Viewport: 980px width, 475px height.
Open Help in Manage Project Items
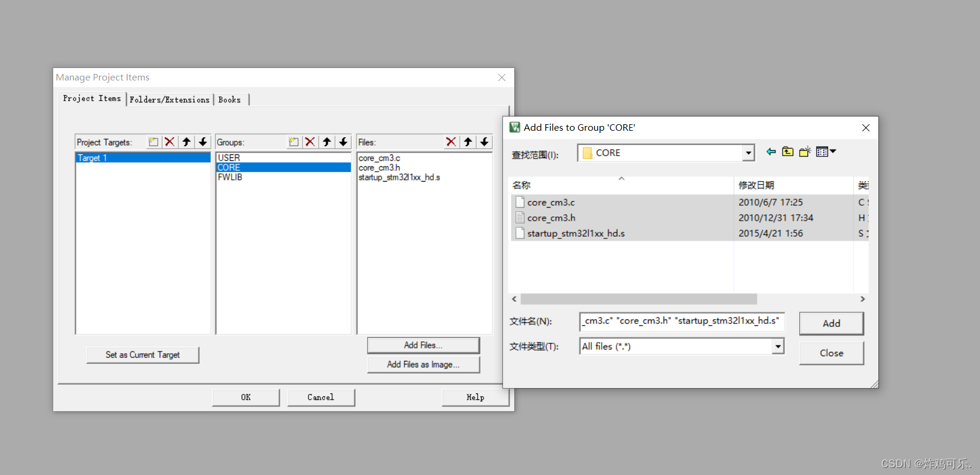475,398
